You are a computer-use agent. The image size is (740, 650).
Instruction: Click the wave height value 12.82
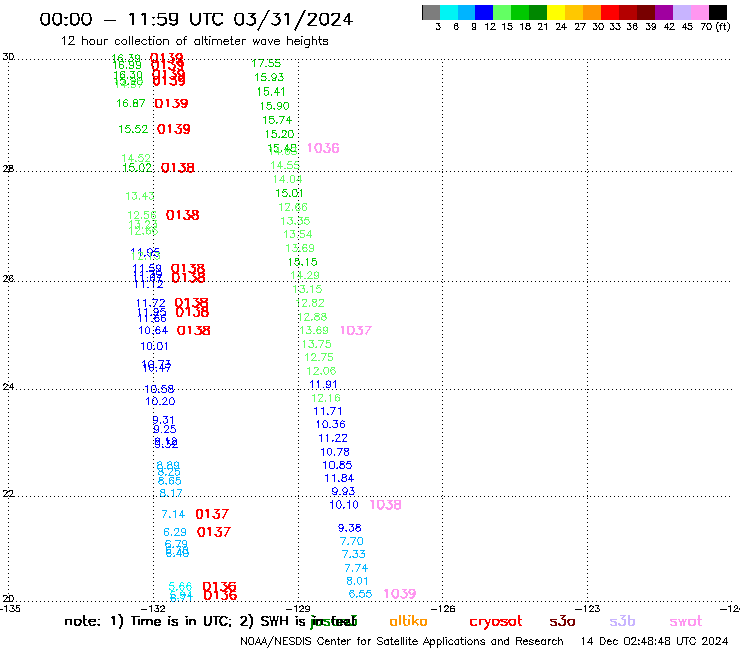point(310,304)
